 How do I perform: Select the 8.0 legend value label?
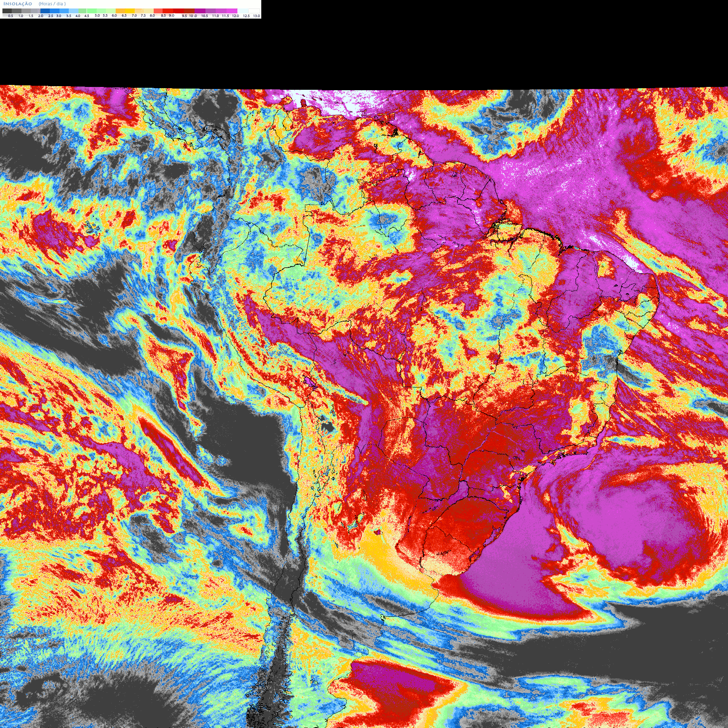[x=152, y=15]
